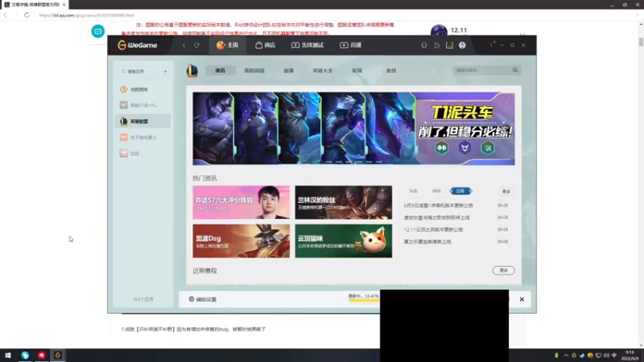The height and width of the screenshot is (362, 644).
Task: Open the 商店 store tab
Action: point(266,45)
